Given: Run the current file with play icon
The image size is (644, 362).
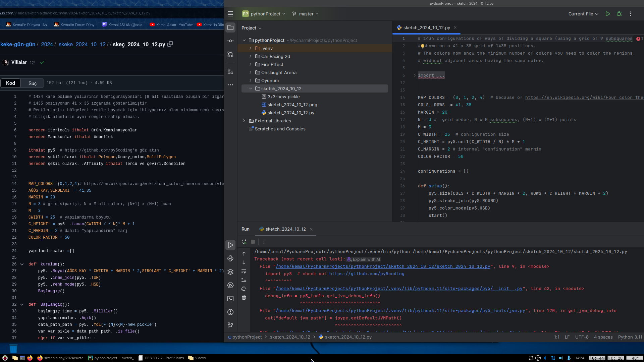Looking at the screenshot, I should pyautogui.click(x=607, y=14).
